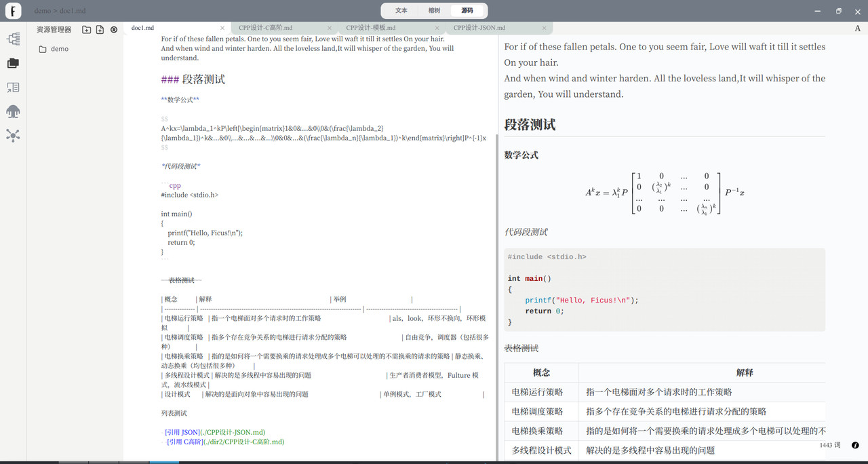The height and width of the screenshot is (464, 868).
Task: Minimize the Ficus window
Action: [x=816, y=11]
